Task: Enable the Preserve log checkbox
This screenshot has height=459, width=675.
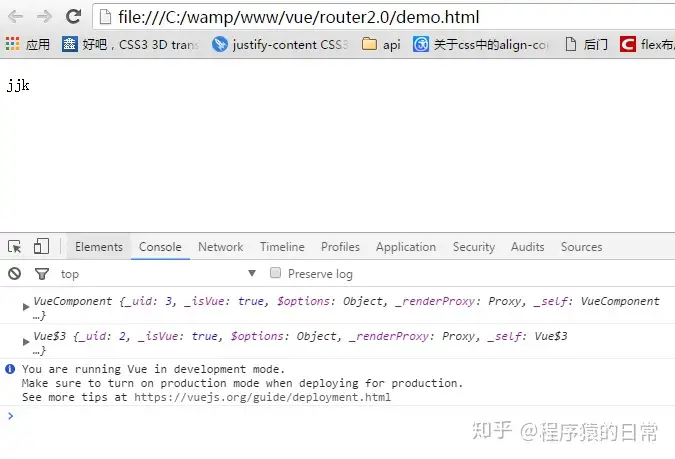Action: (275, 273)
